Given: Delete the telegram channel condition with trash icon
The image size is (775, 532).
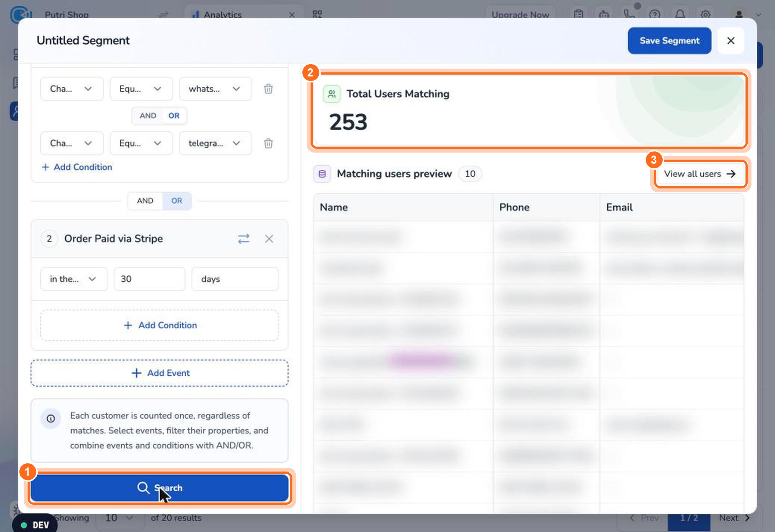Looking at the screenshot, I should (268, 143).
